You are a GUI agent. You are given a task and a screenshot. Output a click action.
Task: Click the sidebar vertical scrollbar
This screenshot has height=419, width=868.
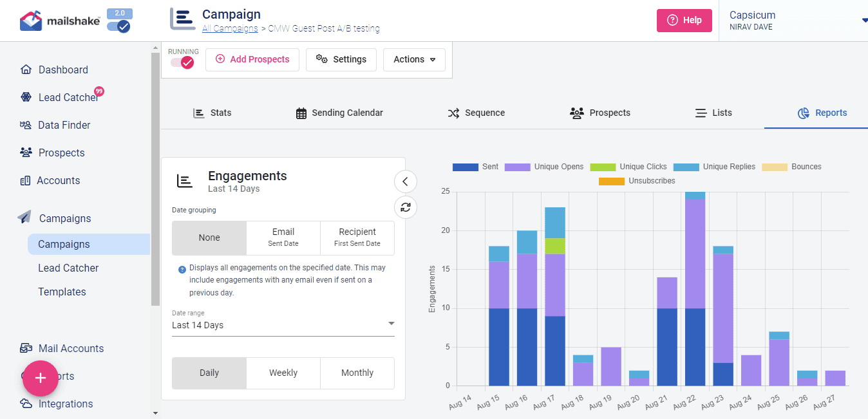(155, 179)
